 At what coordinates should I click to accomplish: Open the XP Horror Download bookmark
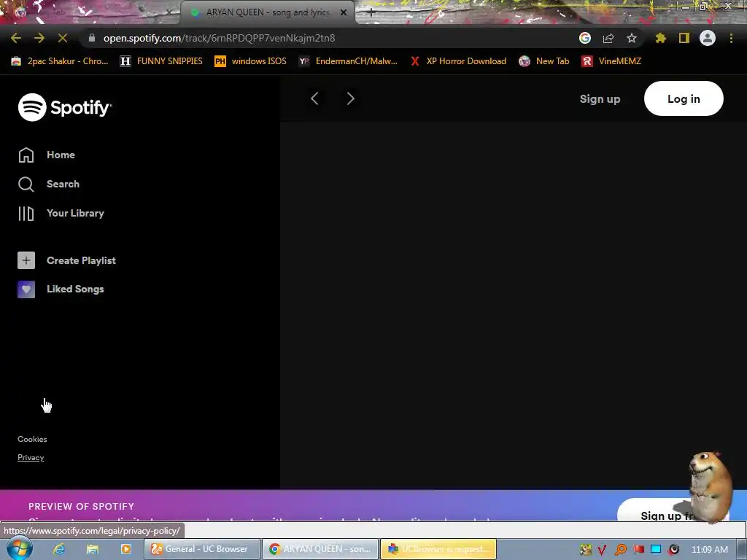click(458, 61)
